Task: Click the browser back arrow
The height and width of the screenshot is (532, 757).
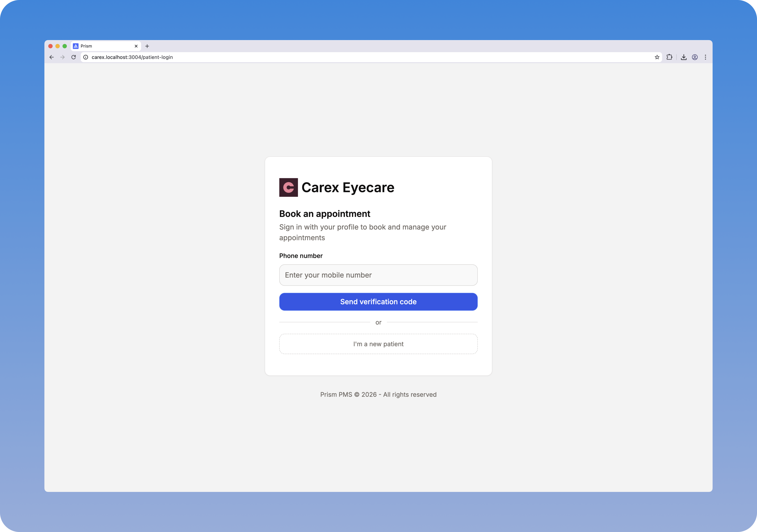Action: 51,57
